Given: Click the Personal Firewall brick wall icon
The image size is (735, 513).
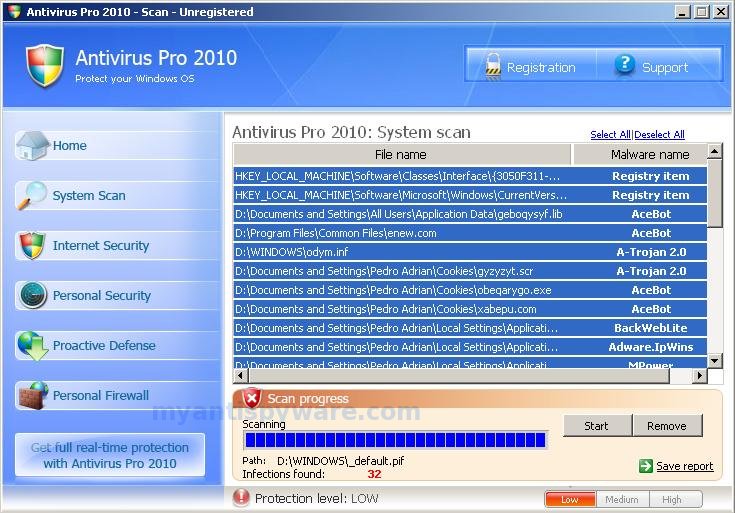Looking at the screenshot, I should pos(33,395).
